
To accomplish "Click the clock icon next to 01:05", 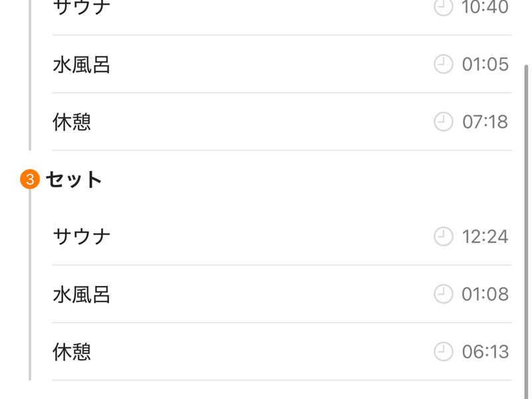I will click(x=443, y=65).
